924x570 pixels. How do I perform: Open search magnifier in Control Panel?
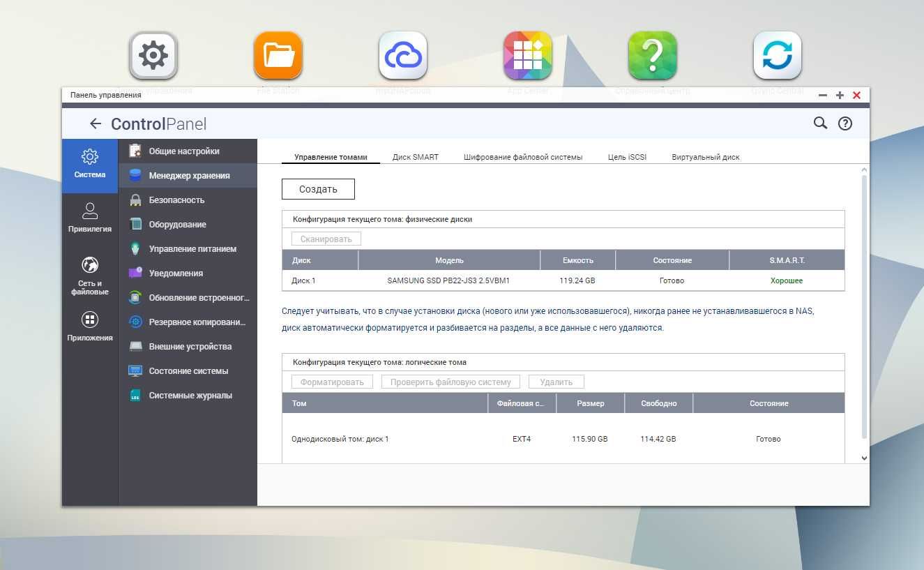click(820, 123)
